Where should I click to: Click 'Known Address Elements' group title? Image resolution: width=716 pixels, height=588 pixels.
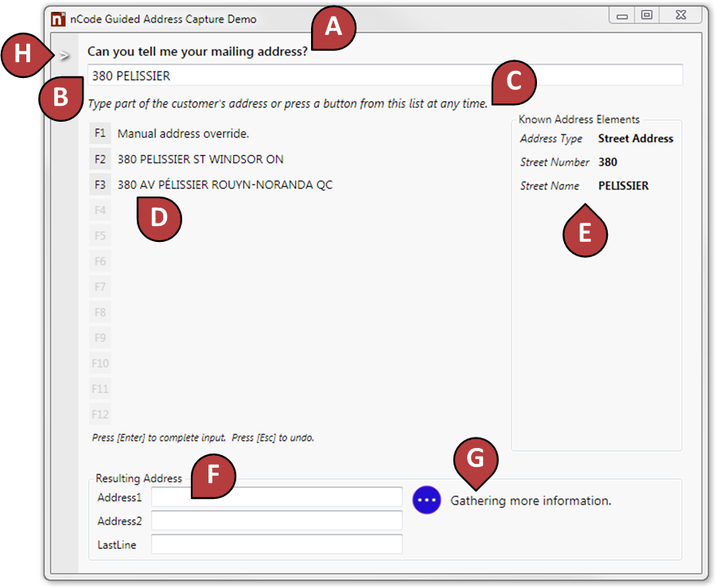click(x=579, y=119)
